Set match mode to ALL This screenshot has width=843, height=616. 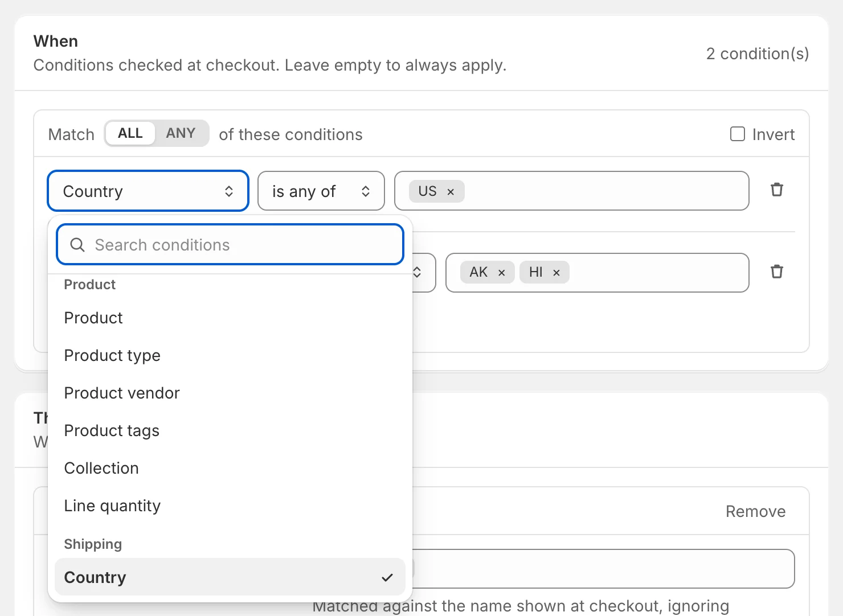130,133
